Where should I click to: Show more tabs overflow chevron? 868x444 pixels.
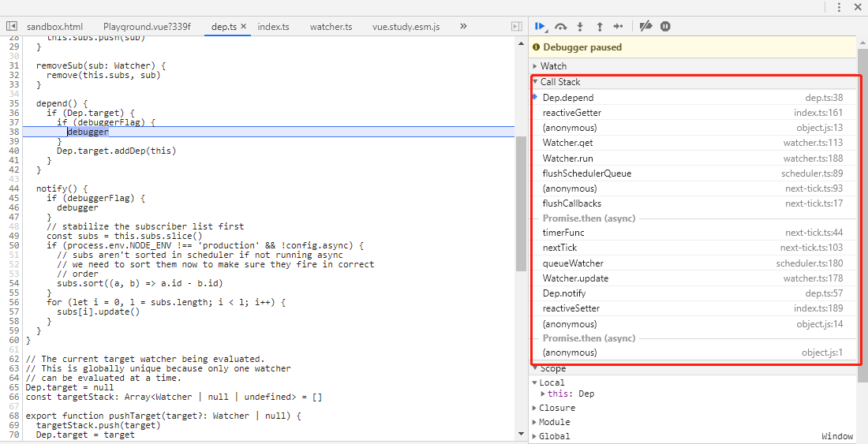pyautogui.click(x=463, y=26)
